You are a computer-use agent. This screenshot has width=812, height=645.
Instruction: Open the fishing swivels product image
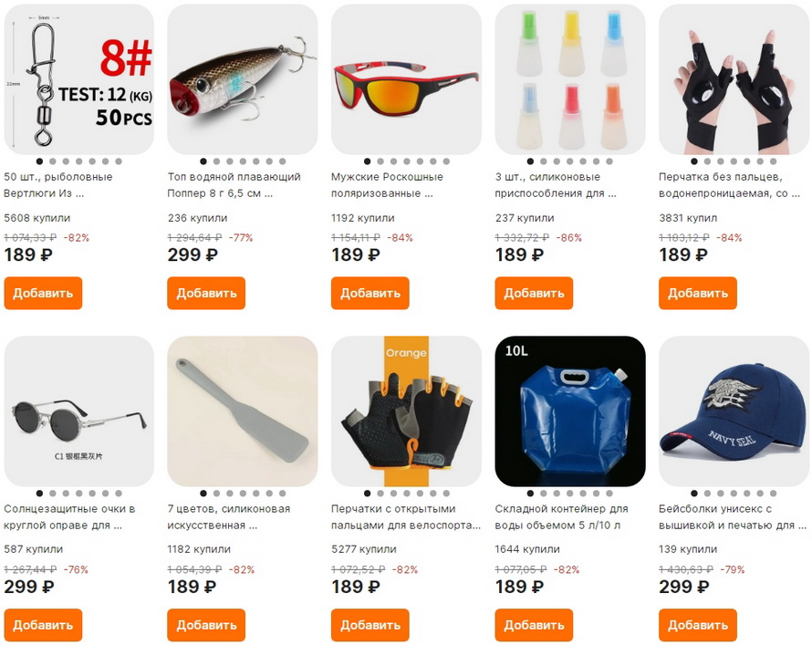(x=78, y=79)
